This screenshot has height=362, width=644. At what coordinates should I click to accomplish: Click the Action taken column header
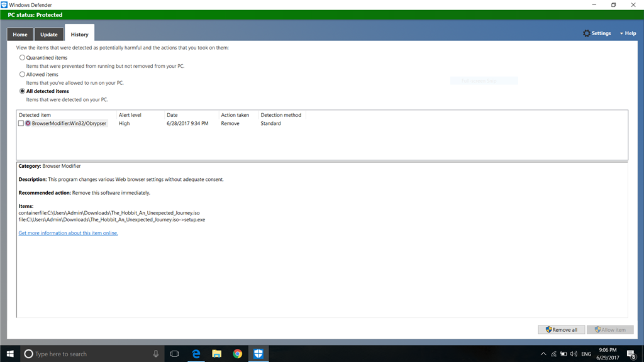(235, 115)
